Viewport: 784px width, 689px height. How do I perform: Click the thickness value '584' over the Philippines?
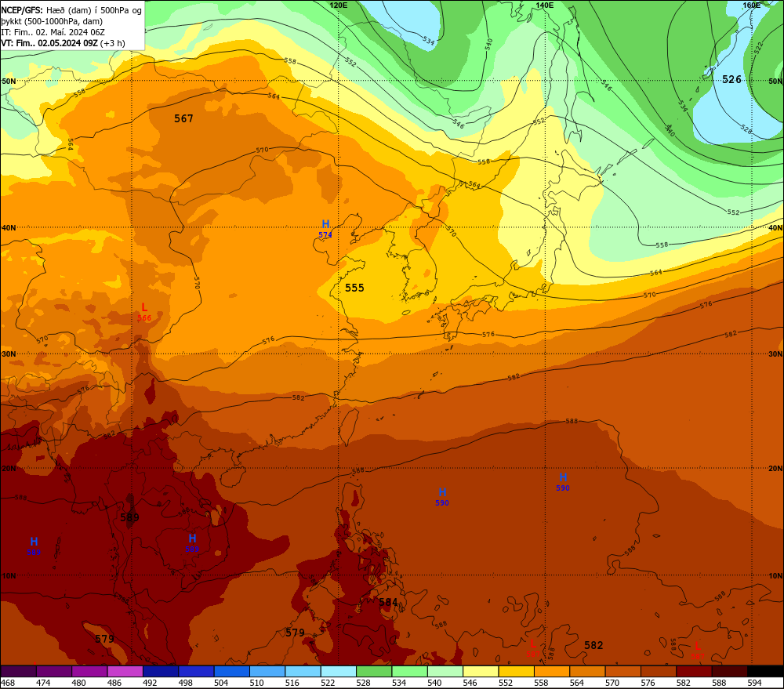pos(389,602)
